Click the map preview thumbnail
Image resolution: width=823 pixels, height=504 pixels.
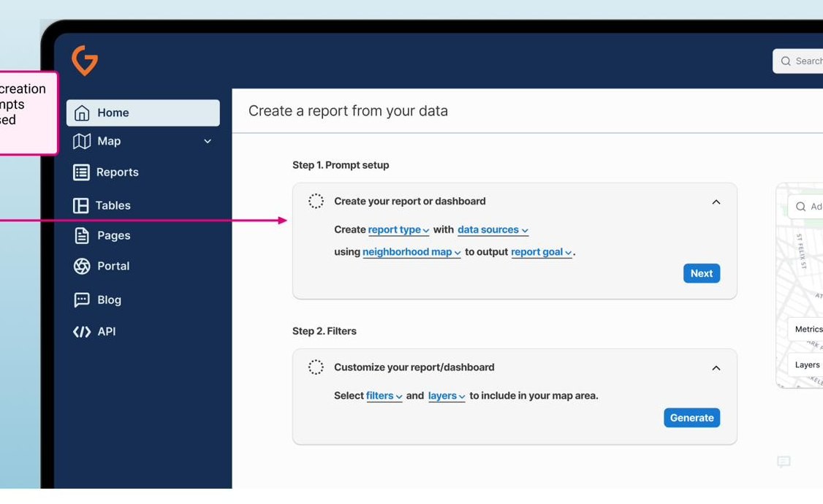click(x=800, y=286)
